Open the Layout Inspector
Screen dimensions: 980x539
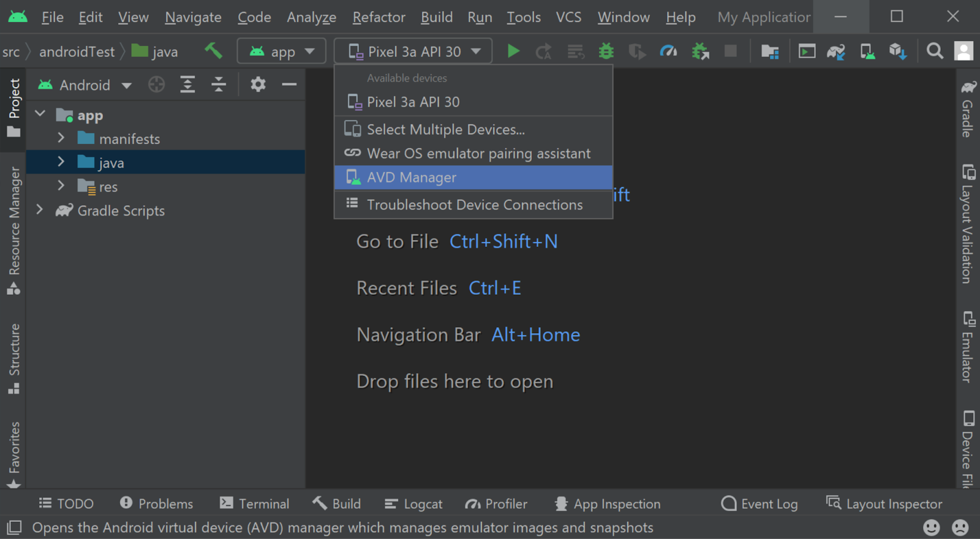[x=884, y=503]
